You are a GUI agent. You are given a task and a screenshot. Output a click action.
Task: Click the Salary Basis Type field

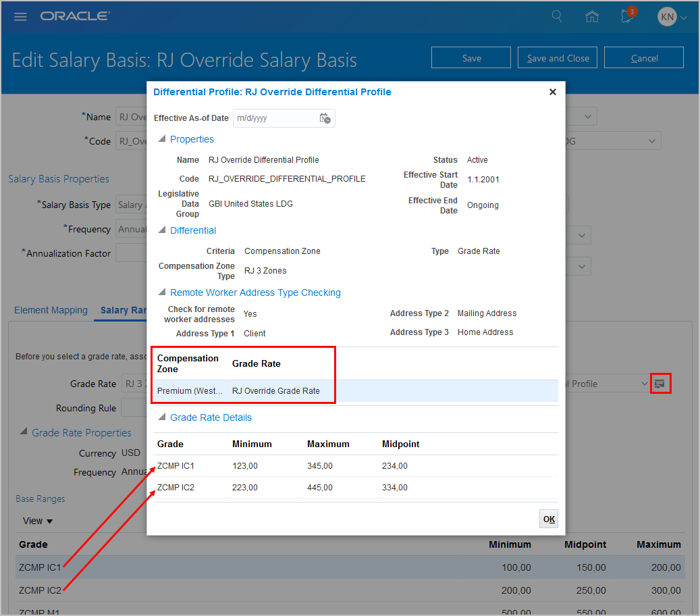(131, 205)
